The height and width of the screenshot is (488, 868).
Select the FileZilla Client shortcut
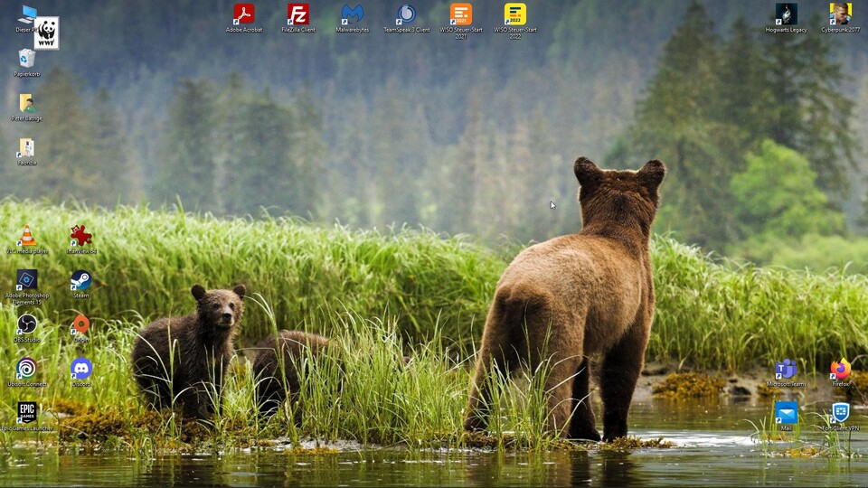pos(297,18)
